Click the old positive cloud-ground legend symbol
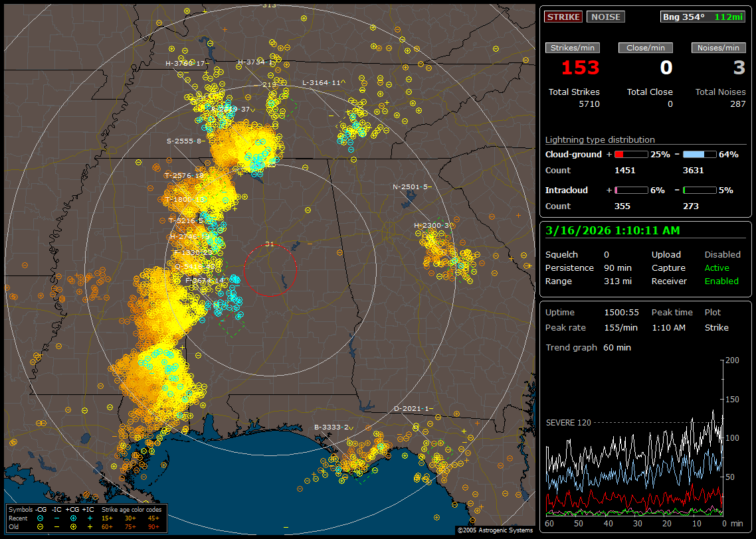Screen dimensions: 756x539 [x=72, y=526]
